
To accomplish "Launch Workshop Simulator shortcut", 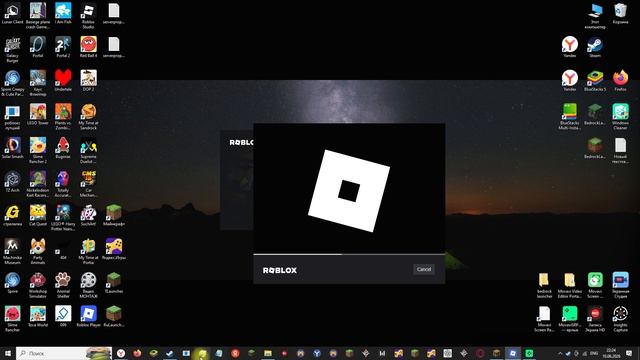I will click(x=38, y=286).
